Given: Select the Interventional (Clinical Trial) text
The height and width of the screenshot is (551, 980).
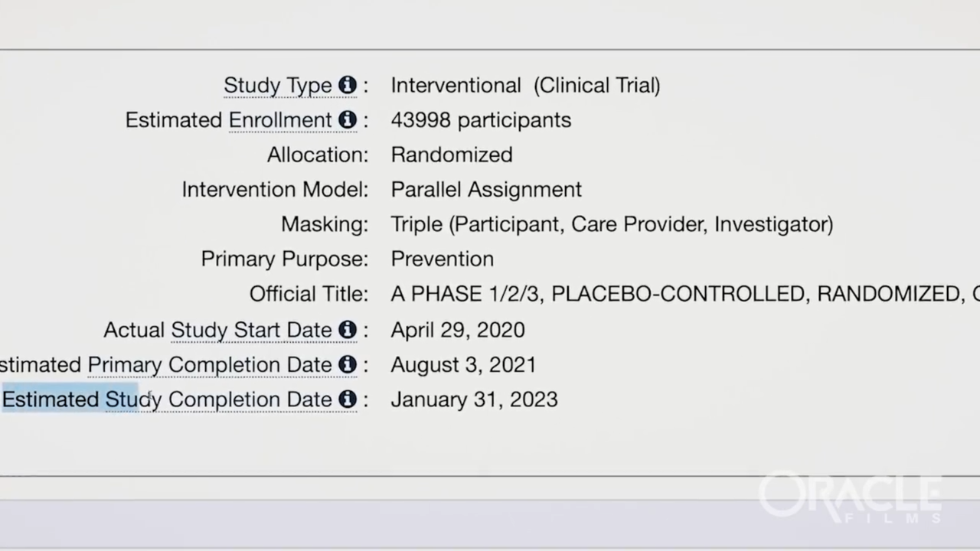Looking at the screenshot, I should 525,85.
